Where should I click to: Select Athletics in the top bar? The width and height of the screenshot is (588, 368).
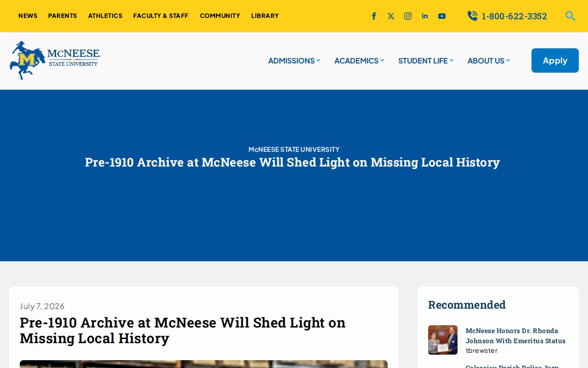click(105, 16)
